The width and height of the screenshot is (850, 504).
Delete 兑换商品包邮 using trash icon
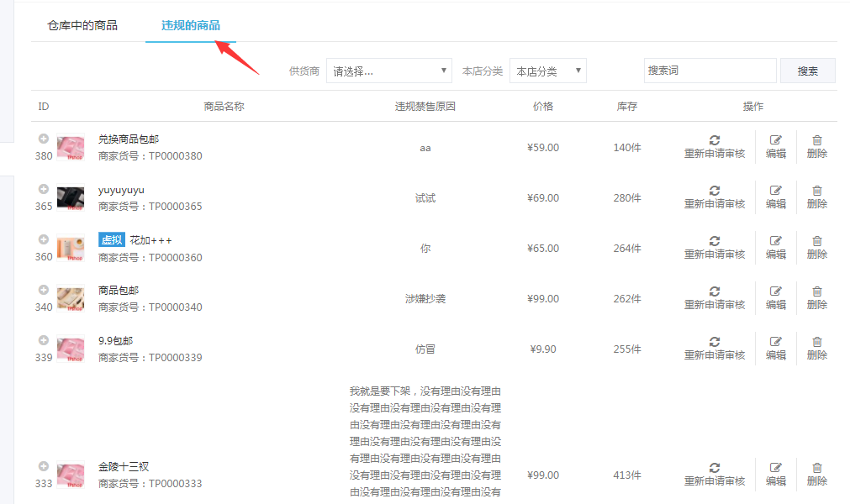click(816, 140)
